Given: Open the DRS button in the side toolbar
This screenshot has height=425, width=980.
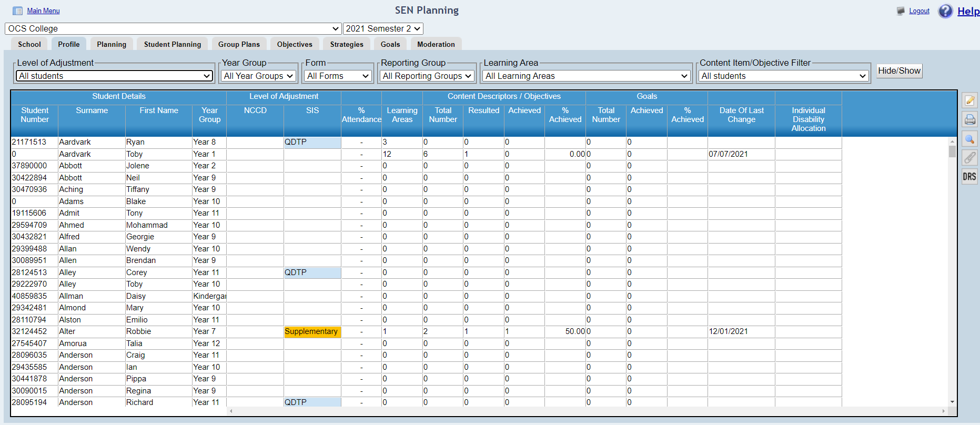Looking at the screenshot, I should (x=969, y=177).
